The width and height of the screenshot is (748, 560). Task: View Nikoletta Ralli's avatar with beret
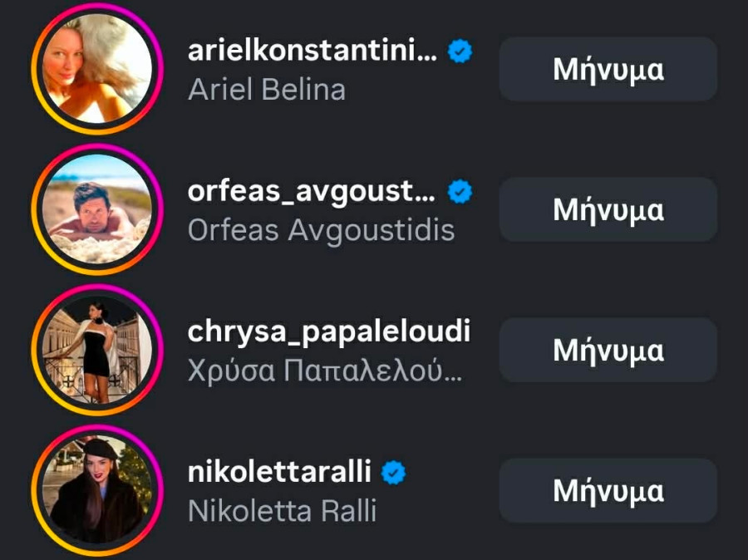(97, 490)
